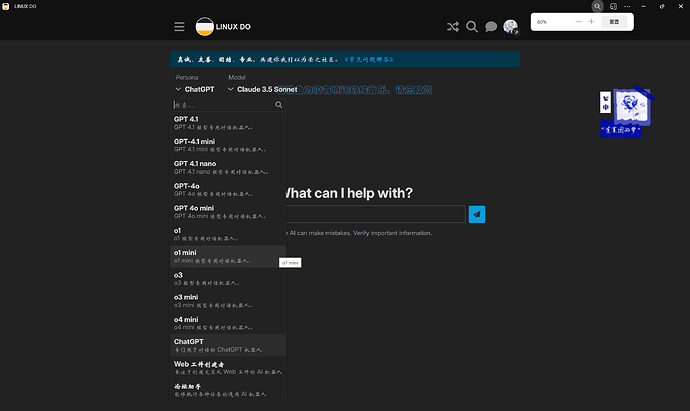This screenshot has width=690, height=411.
Task: Open the user avatar menu
Action: (510, 27)
